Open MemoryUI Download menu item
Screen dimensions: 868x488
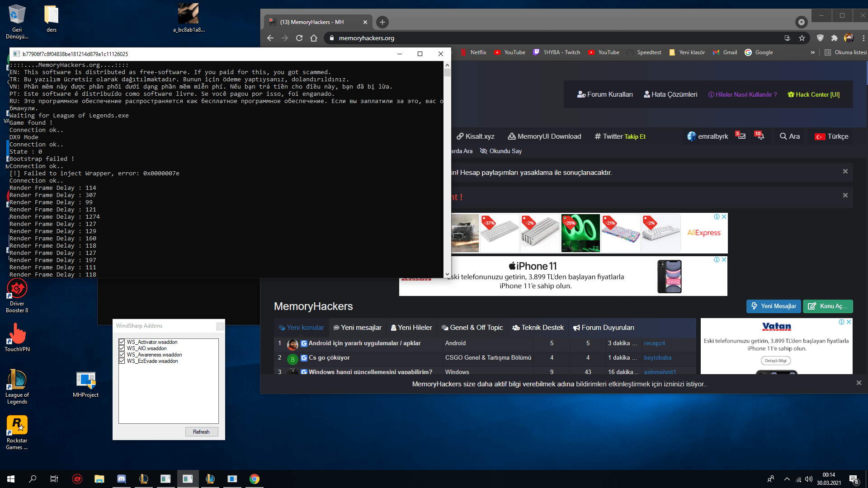pyautogui.click(x=544, y=136)
